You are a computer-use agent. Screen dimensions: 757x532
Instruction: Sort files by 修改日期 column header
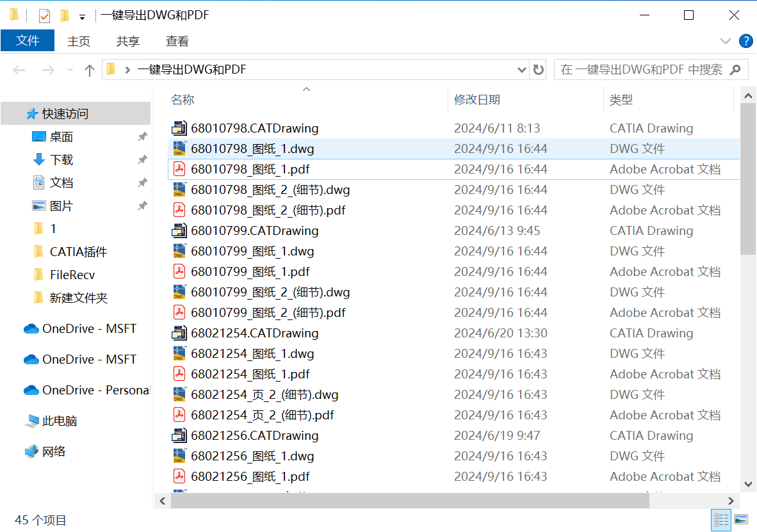477,100
